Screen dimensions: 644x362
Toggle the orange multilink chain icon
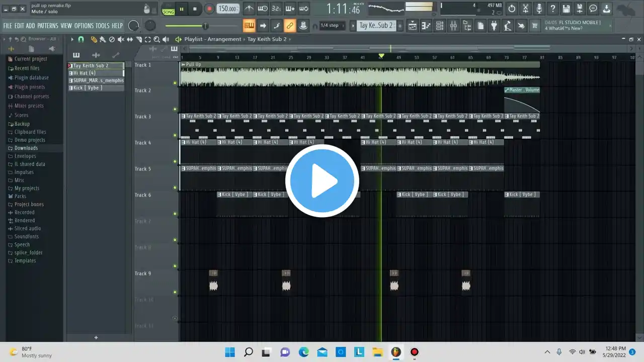point(290,26)
